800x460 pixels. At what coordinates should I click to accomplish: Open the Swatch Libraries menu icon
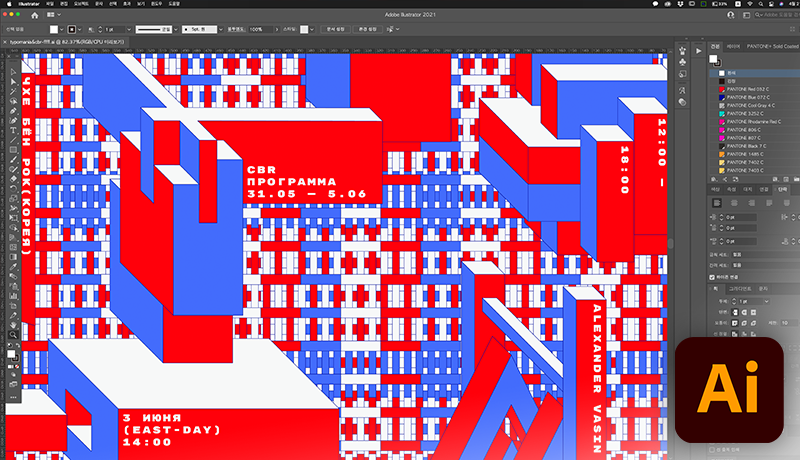pos(714,180)
